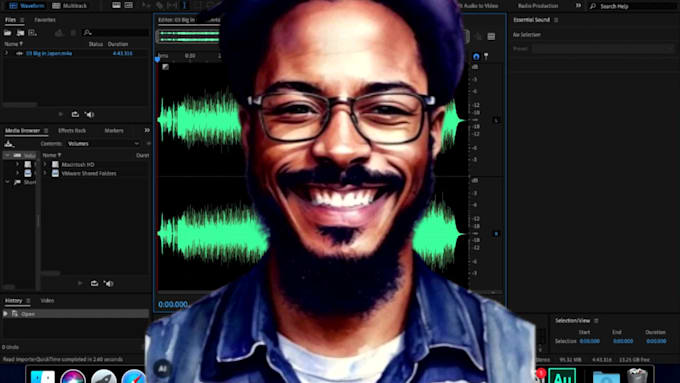Collapse the Volumes tree node

pos(7,155)
